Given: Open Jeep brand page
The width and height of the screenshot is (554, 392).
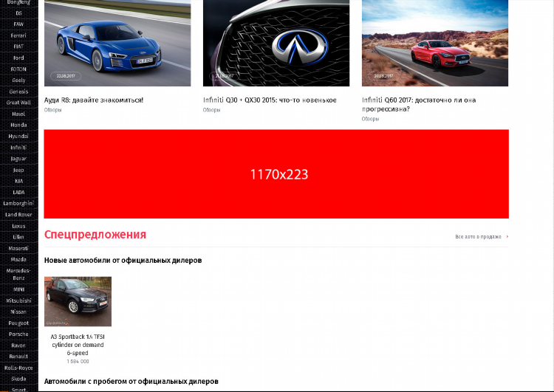Looking at the screenshot, I should pos(18,171).
